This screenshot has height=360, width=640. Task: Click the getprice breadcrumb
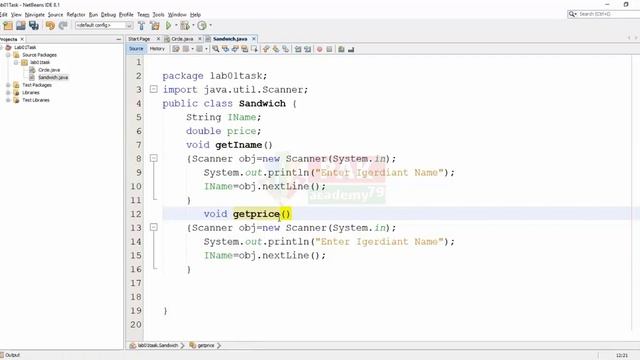206,345
